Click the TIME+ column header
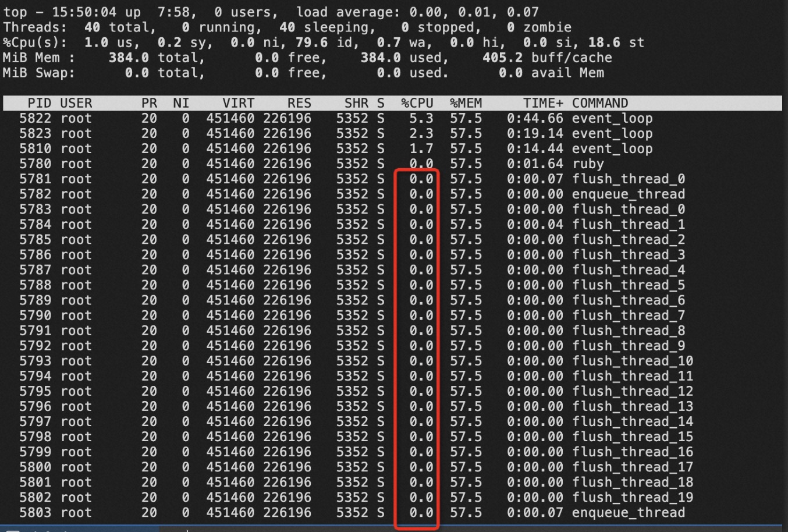The height and width of the screenshot is (532, 788). pyautogui.click(x=543, y=103)
